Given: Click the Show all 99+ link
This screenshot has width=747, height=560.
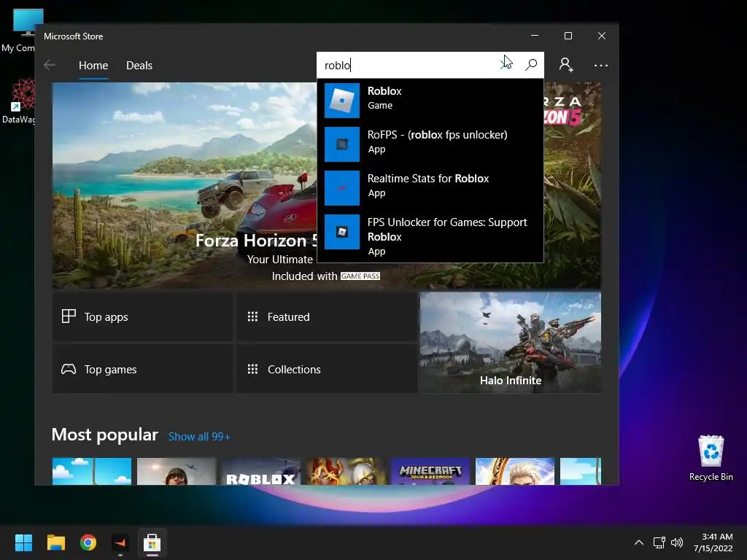Looking at the screenshot, I should [x=199, y=437].
